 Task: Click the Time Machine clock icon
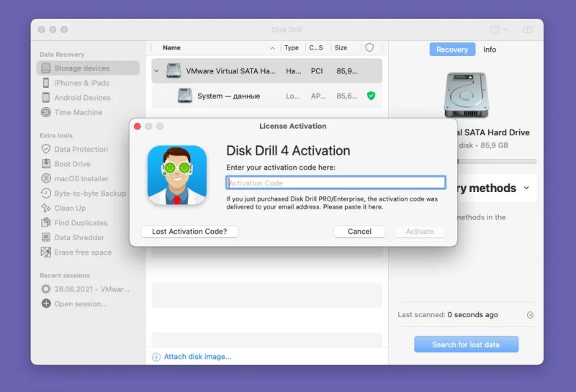(46, 112)
